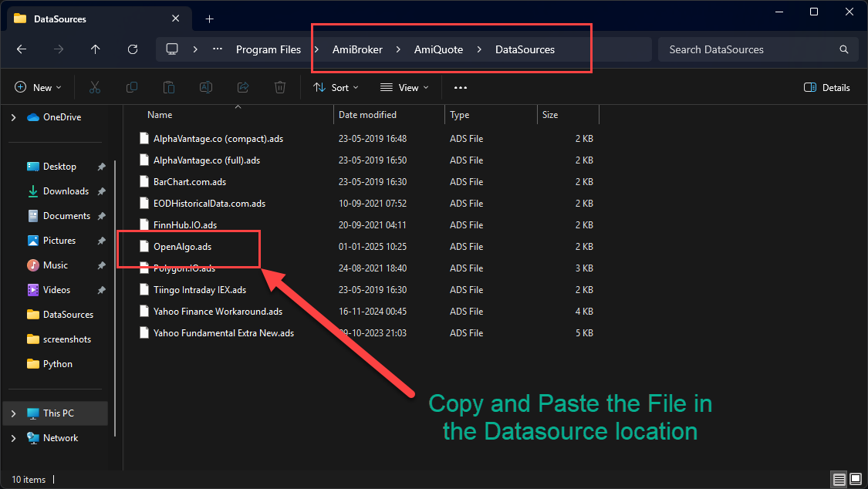Select the file Tiingo Intraday IEX.ads

pos(199,290)
